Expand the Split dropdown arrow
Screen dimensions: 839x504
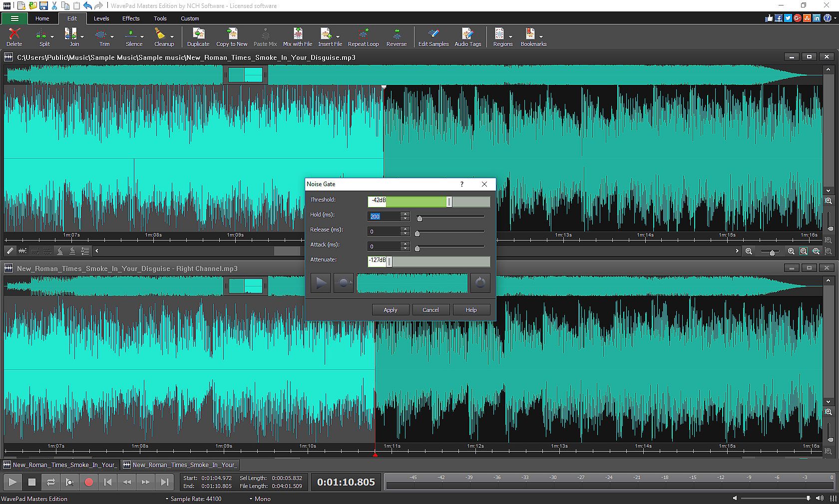tap(52, 36)
